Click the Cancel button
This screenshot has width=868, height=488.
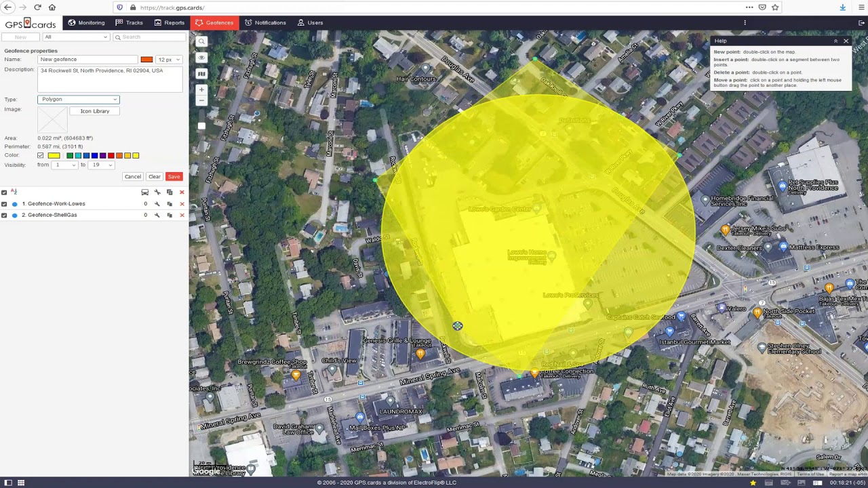coord(132,177)
